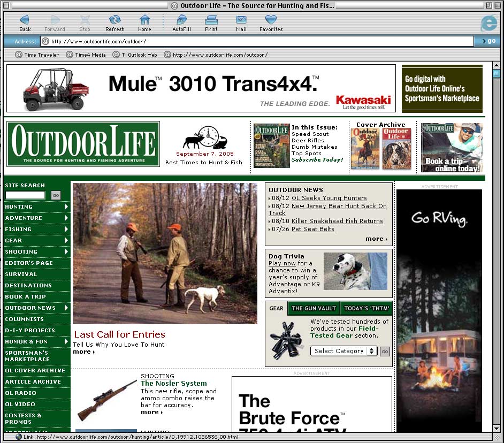Stop page loading with Stop icon
Screen dimensions: 504x443
85,23
